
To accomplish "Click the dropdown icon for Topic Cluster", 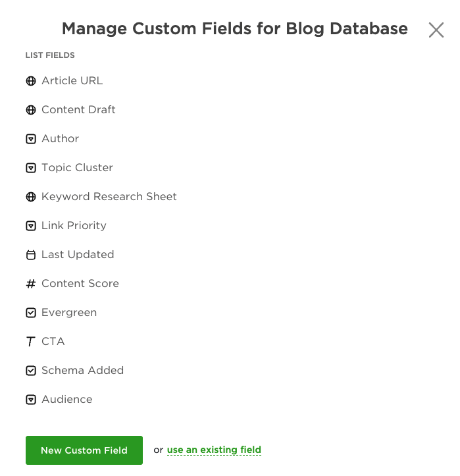I will tap(30, 168).
